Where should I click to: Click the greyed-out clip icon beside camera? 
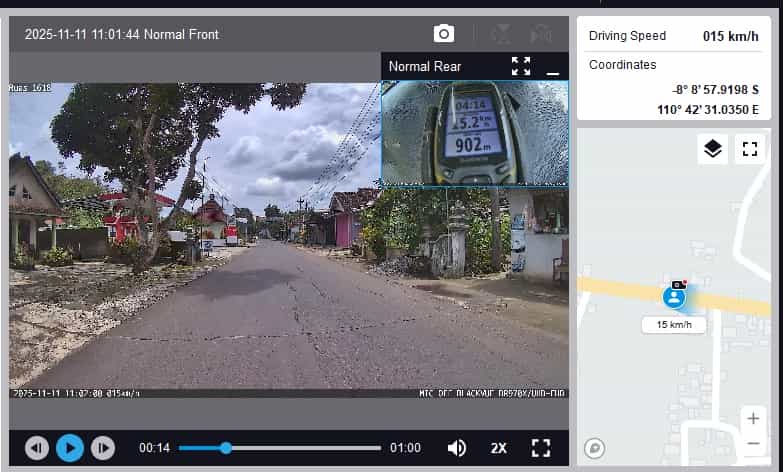[502, 34]
